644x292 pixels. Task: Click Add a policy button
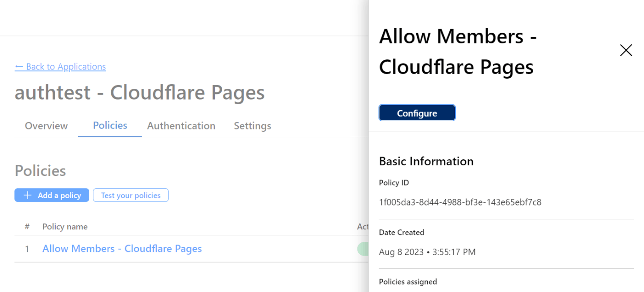52,195
